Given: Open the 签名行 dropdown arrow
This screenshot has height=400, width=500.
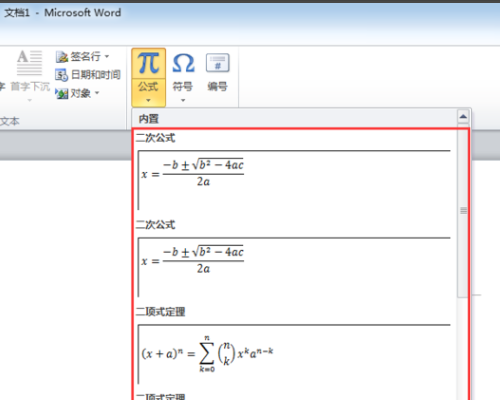Looking at the screenshot, I should [107, 57].
